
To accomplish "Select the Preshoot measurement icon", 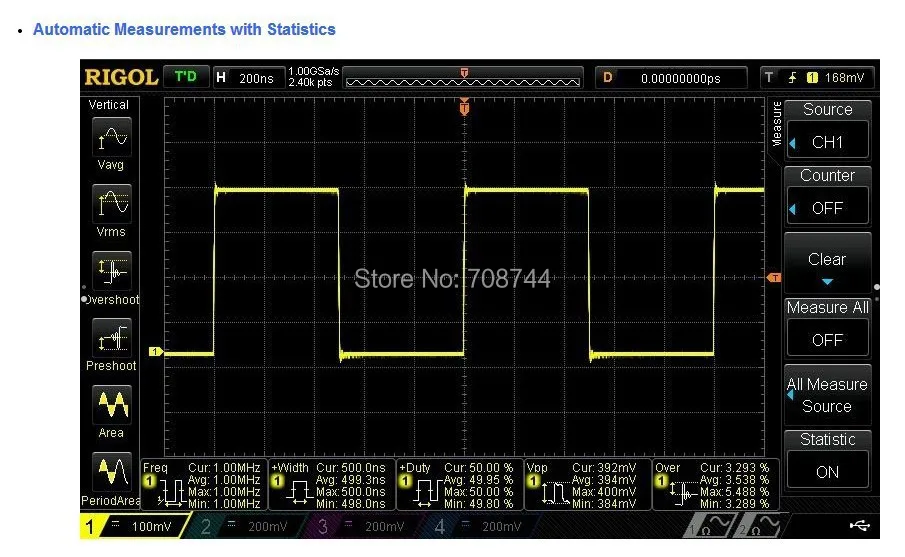I will [x=112, y=338].
